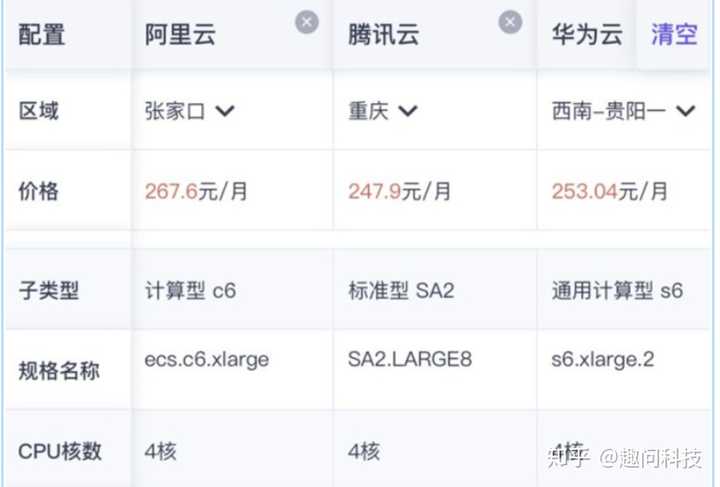Click the CPU核数 row label
Viewport: 720px width, 487px height.
click(x=60, y=451)
